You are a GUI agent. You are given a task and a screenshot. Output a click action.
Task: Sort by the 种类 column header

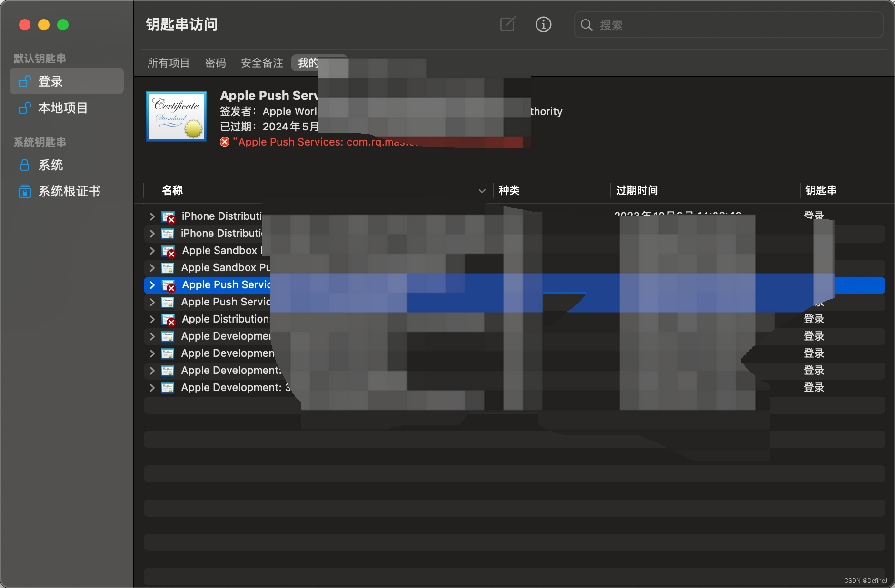509,190
